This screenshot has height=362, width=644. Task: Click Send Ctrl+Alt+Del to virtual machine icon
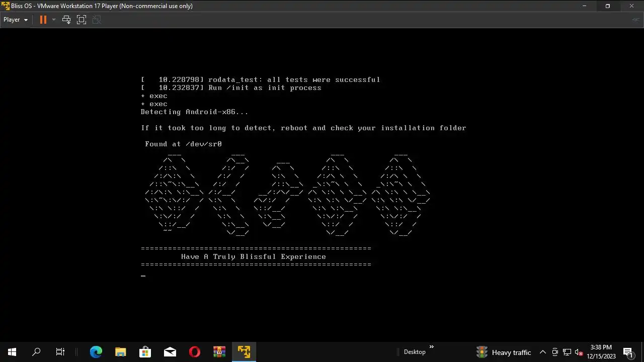pyautogui.click(x=66, y=20)
